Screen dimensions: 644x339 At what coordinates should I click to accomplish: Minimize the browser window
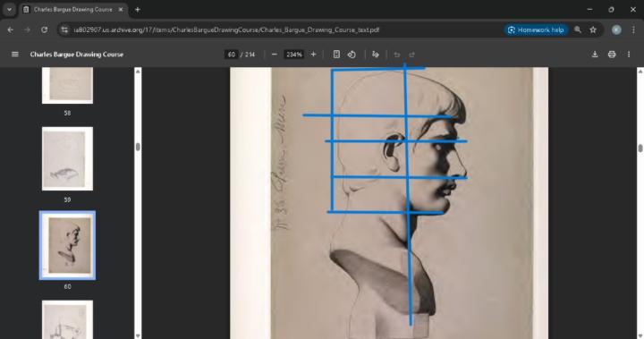coord(589,9)
